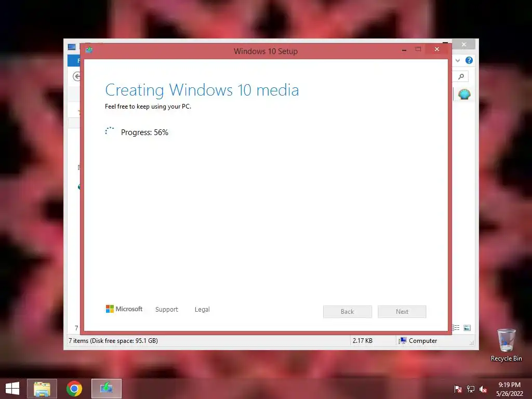
Task: Close the Windows 10 Setup window
Action: coord(436,49)
